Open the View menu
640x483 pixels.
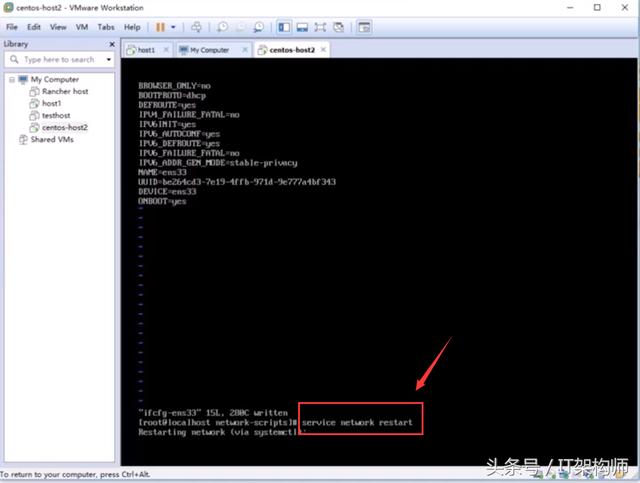(58, 27)
